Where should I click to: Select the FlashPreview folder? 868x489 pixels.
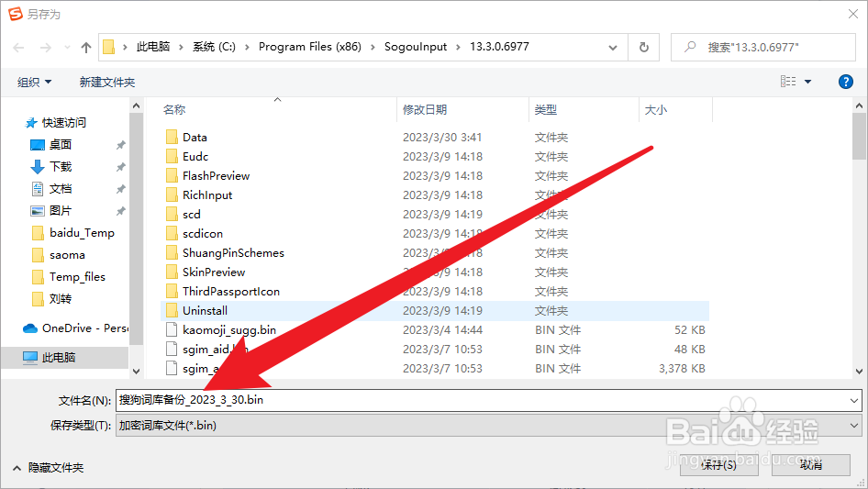pos(216,176)
